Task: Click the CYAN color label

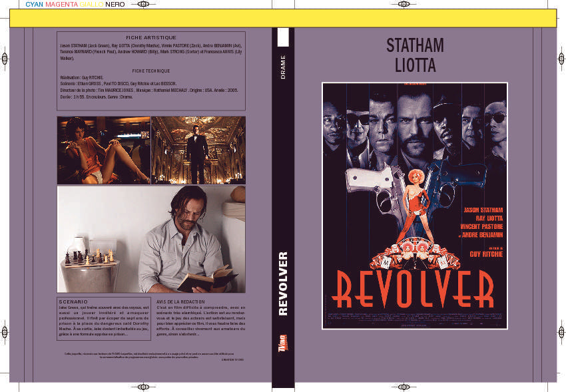Action: [x=34, y=5]
